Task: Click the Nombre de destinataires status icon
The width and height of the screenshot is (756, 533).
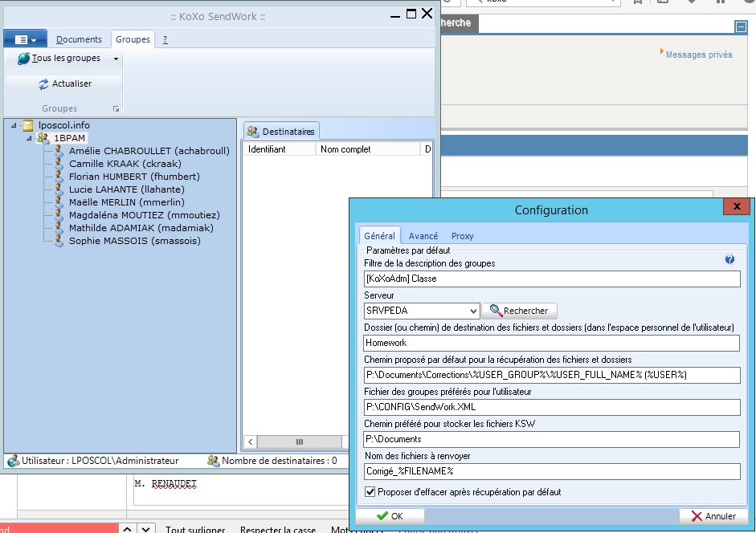Action: pyautogui.click(x=213, y=461)
